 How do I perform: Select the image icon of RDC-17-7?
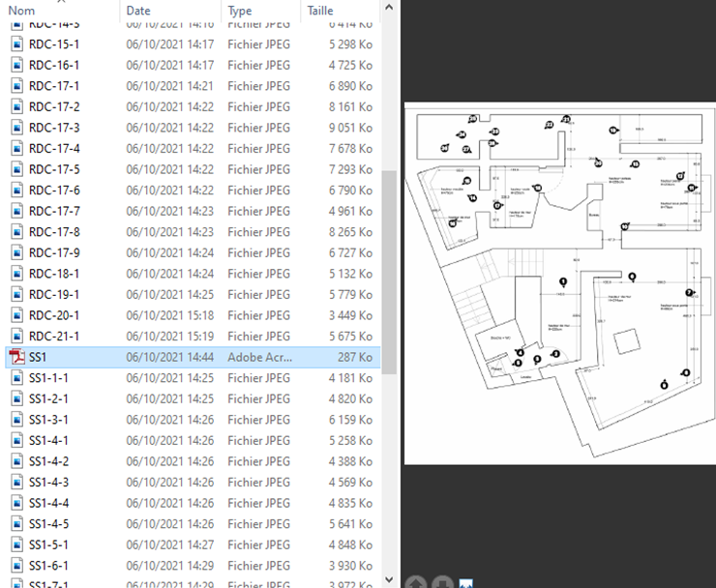point(16,211)
